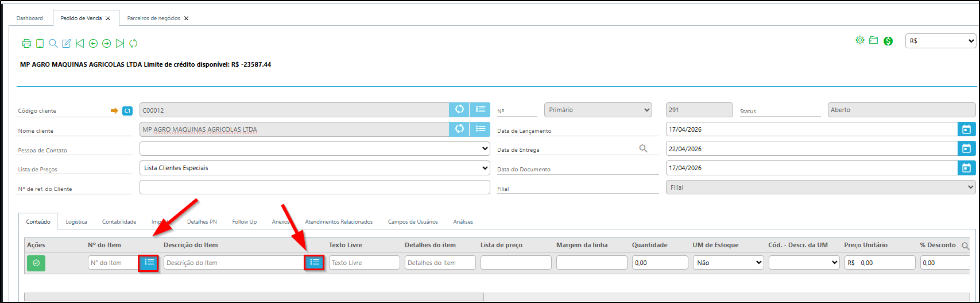Click the green confirm button under Ações
The width and height of the screenshot is (980, 303).
click(36, 263)
